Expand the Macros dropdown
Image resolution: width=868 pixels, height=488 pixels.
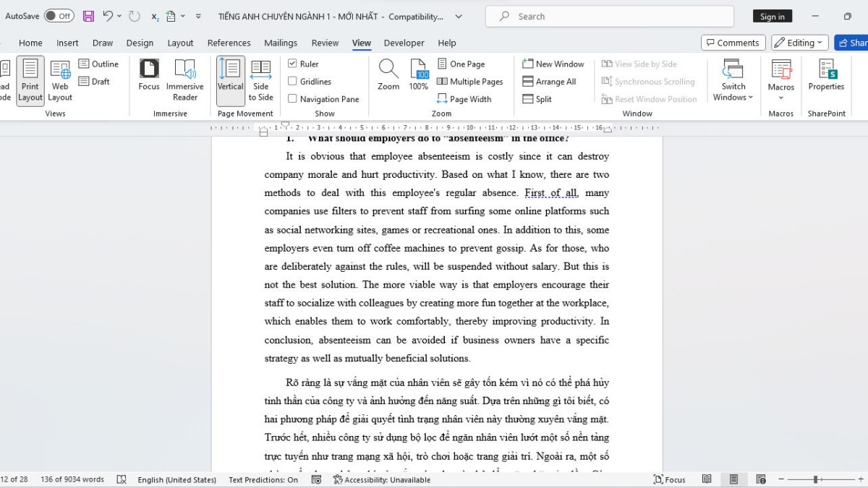point(780,80)
